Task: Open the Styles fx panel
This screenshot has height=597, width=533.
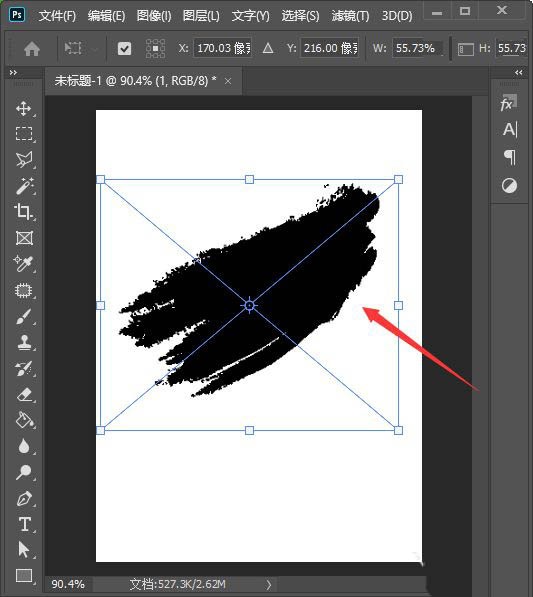Action: pyautogui.click(x=509, y=103)
